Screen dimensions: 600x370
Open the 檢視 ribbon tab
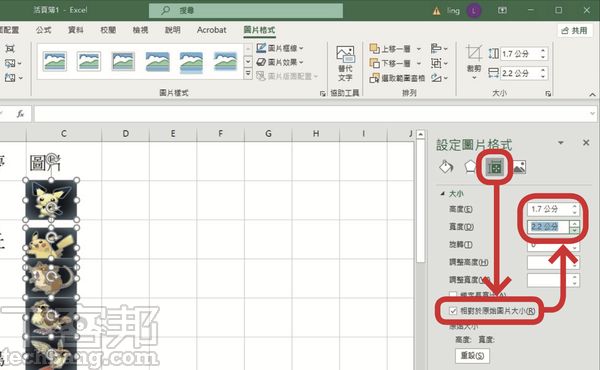click(140, 30)
